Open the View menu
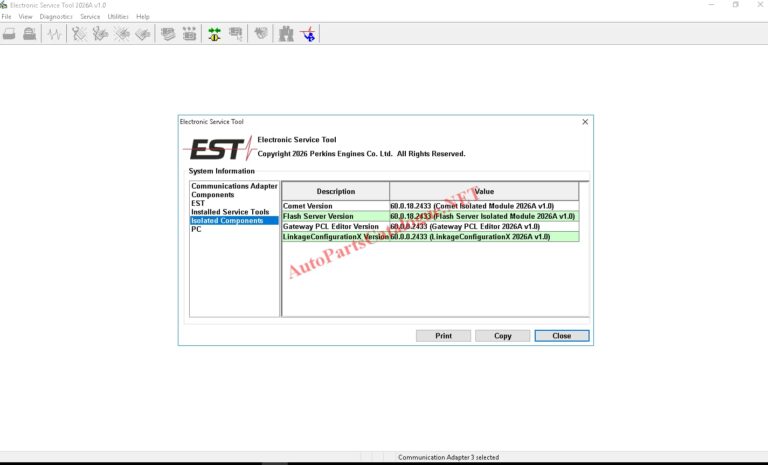Viewport: 768px width, 465px height. click(x=25, y=16)
